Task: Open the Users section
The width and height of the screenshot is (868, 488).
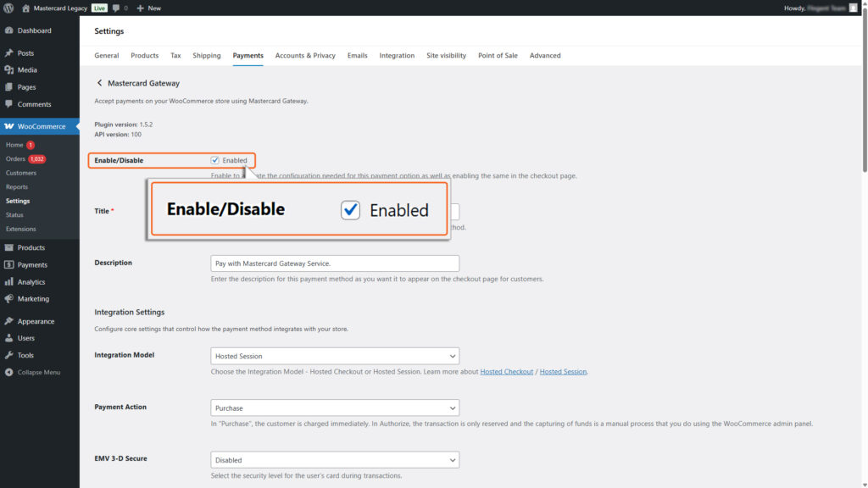Action: point(26,337)
